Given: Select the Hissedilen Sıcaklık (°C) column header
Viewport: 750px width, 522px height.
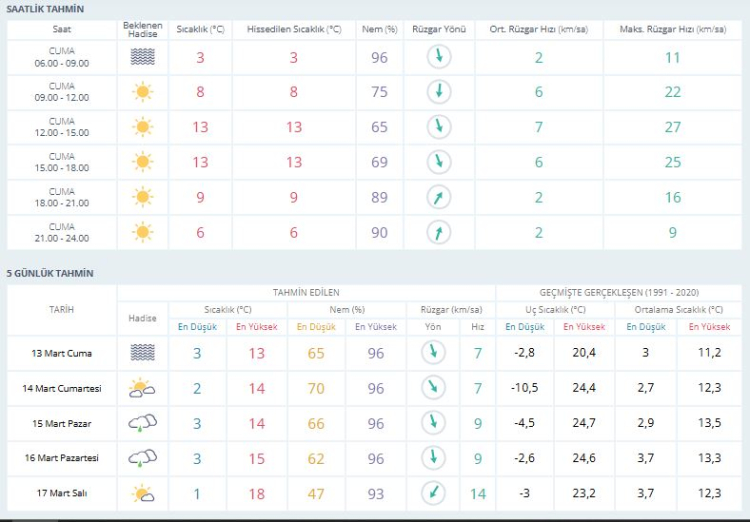Looking at the screenshot, I should [294, 30].
